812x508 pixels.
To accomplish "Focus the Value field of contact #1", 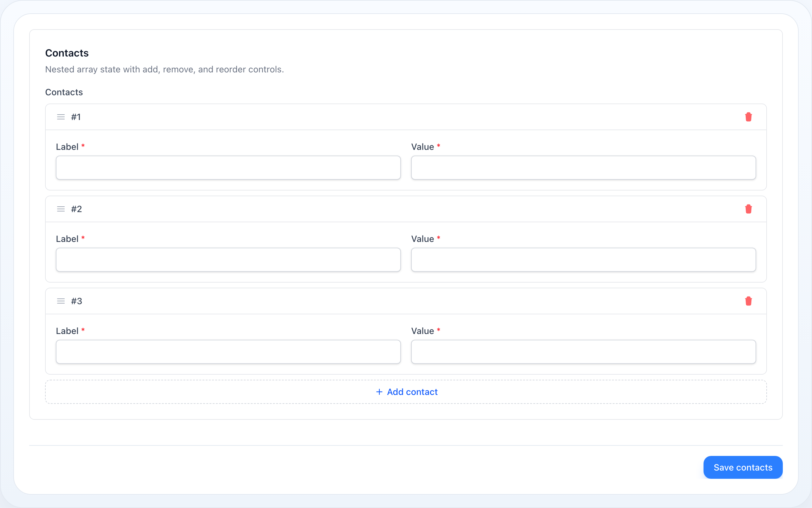I will [584, 168].
